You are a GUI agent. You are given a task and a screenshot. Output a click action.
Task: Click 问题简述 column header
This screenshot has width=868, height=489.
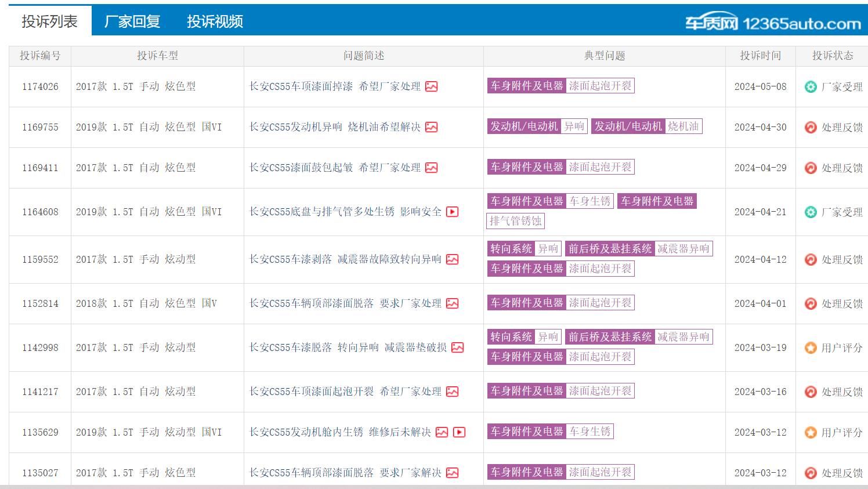(364, 56)
